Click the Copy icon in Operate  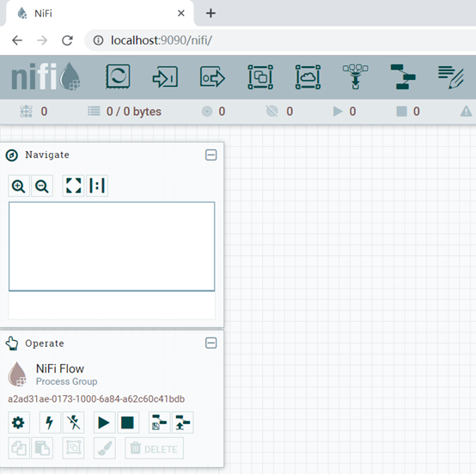[x=19, y=448]
